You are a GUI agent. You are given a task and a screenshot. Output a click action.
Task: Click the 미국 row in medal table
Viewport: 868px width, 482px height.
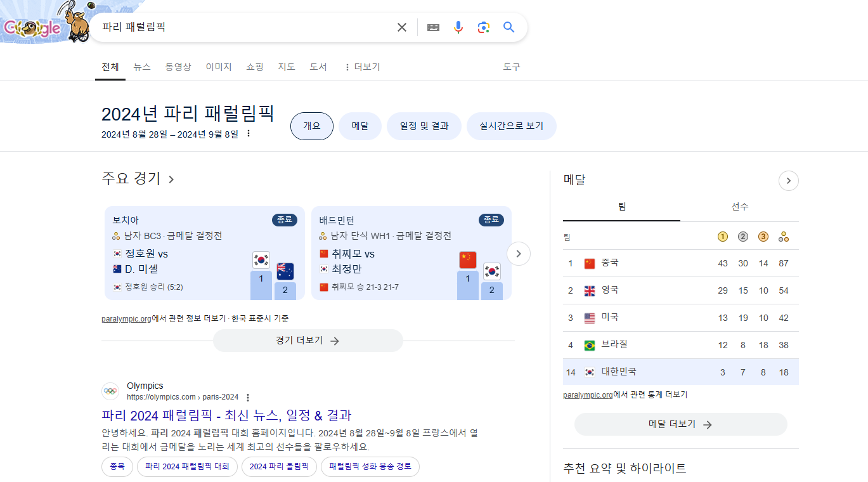(x=681, y=318)
